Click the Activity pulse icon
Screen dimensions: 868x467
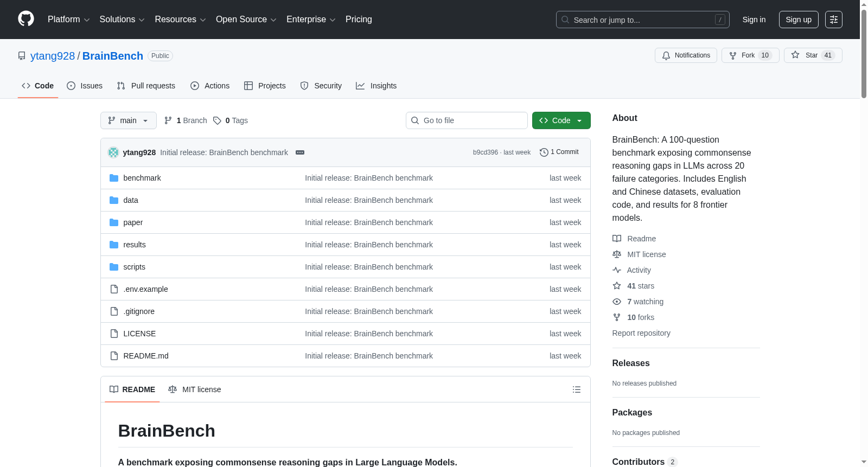[x=617, y=270]
